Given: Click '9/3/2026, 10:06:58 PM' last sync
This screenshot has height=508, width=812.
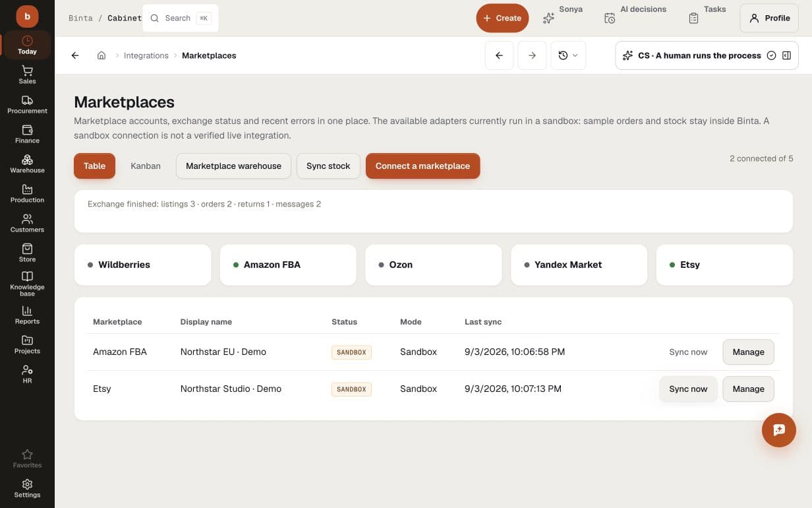Looking at the screenshot, I should [515, 352].
